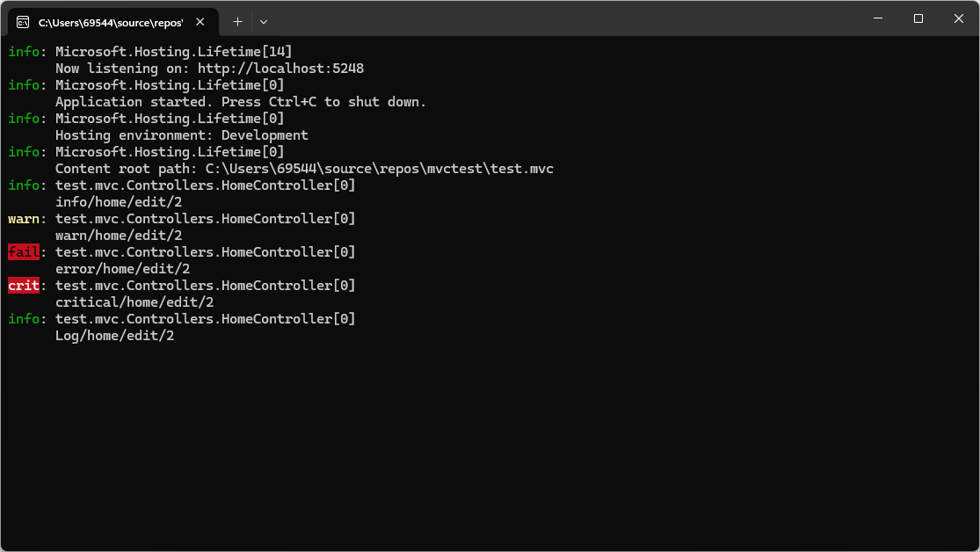Open the http://localhost:5248 URL
This screenshot has width=980, height=552.
280,69
